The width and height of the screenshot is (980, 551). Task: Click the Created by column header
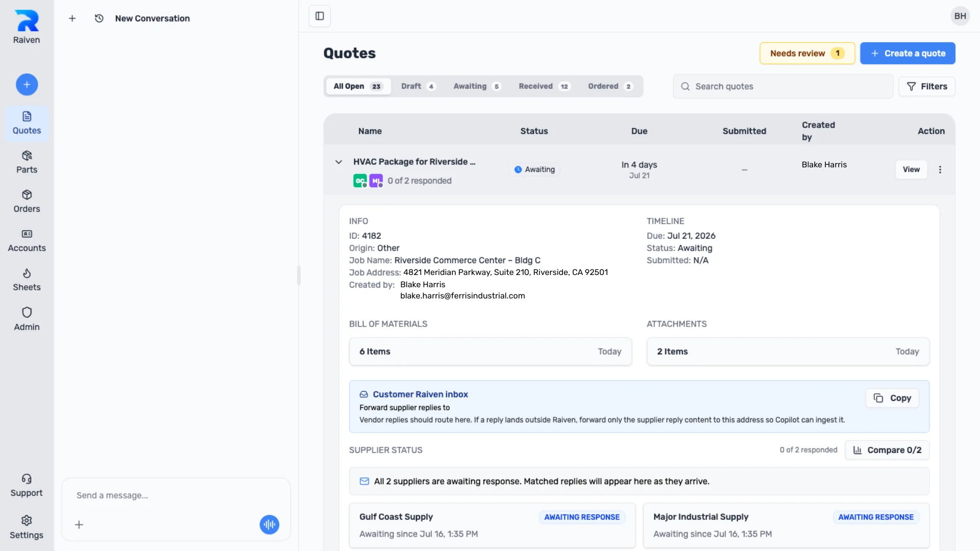(x=818, y=131)
